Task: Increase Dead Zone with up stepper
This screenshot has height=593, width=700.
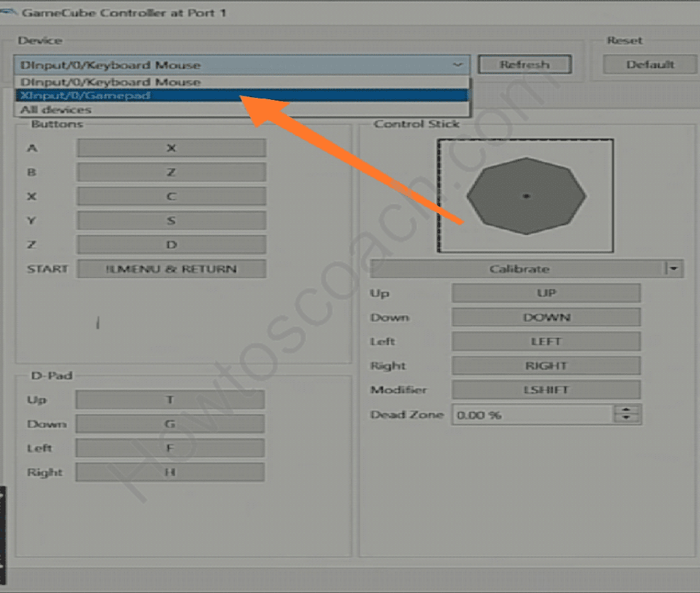Action: click(x=628, y=410)
